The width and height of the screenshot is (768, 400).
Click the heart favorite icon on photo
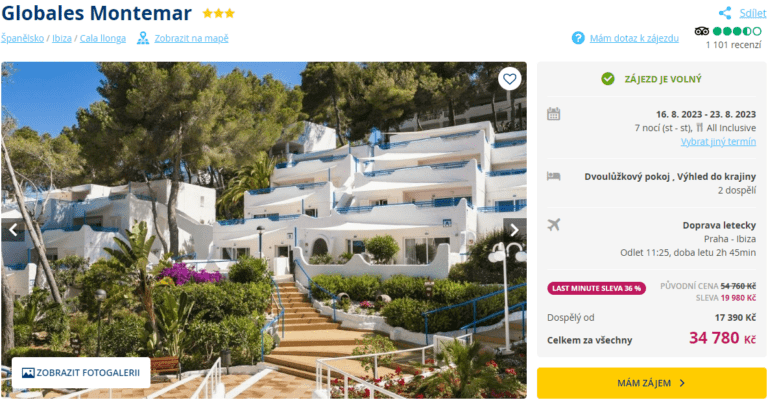(x=509, y=79)
